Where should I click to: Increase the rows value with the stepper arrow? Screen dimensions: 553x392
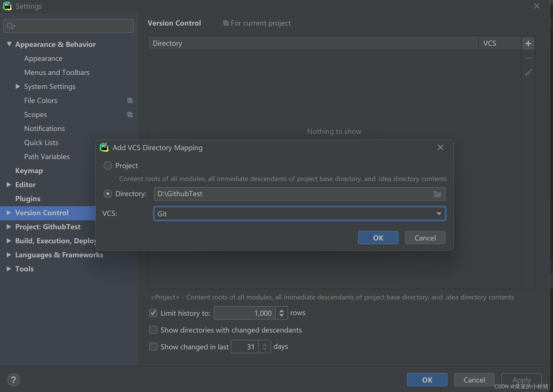click(x=282, y=311)
